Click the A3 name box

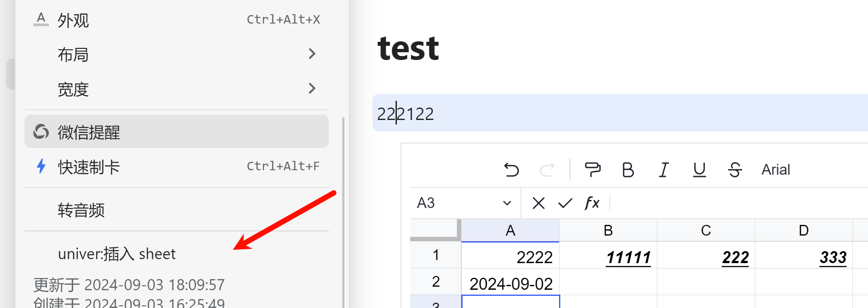point(465,203)
